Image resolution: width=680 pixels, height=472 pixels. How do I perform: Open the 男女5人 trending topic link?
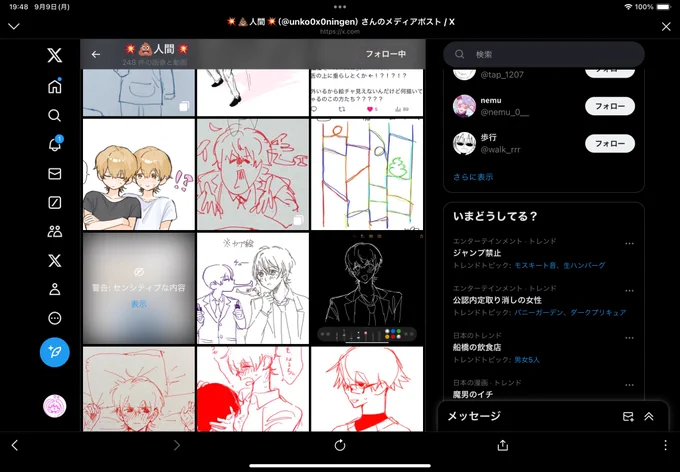[527, 360]
